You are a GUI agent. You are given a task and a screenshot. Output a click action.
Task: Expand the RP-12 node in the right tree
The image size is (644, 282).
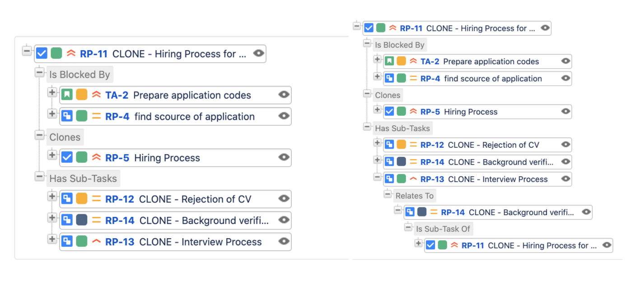coord(378,143)
